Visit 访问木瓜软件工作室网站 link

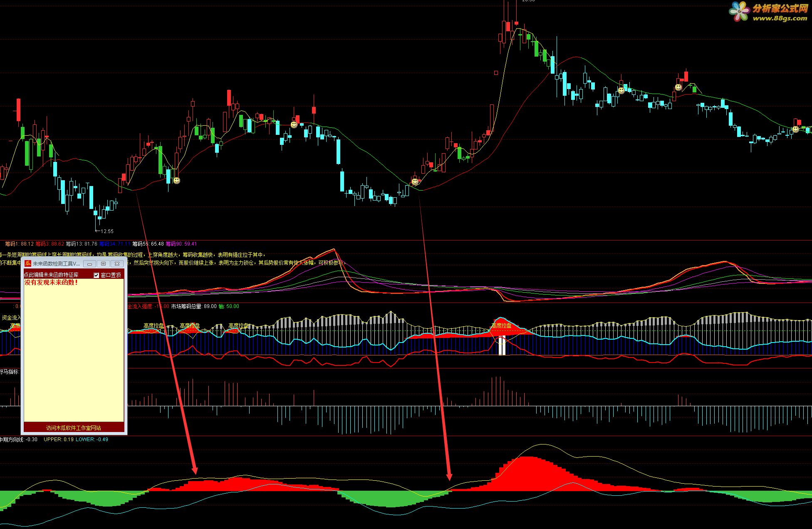[x=74, y=428]
